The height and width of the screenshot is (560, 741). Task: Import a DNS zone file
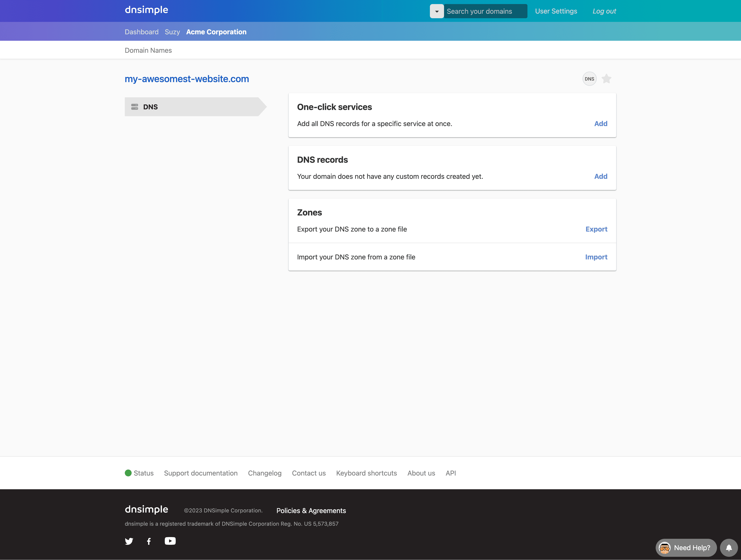click(596, 257)
